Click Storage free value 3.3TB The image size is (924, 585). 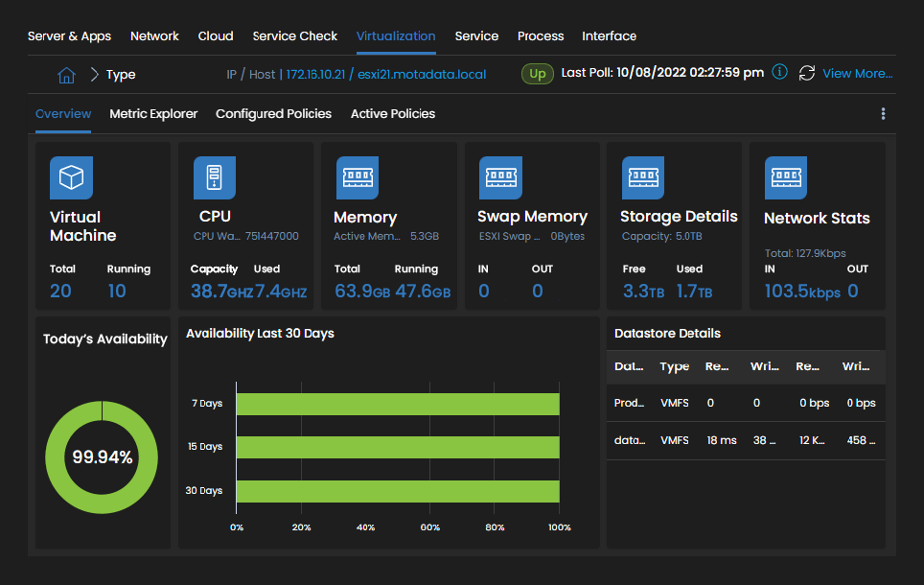pyautogui.click(x=643, y=291)
